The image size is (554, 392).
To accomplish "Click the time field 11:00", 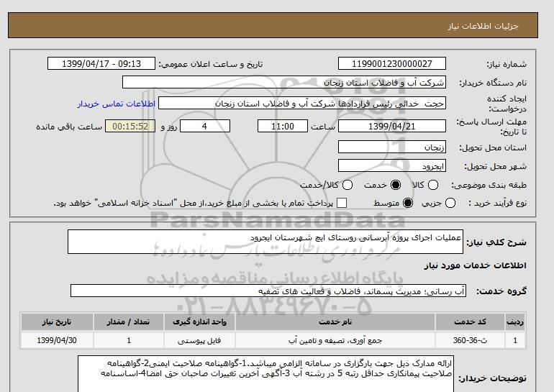I will click(x=283, y=126).
